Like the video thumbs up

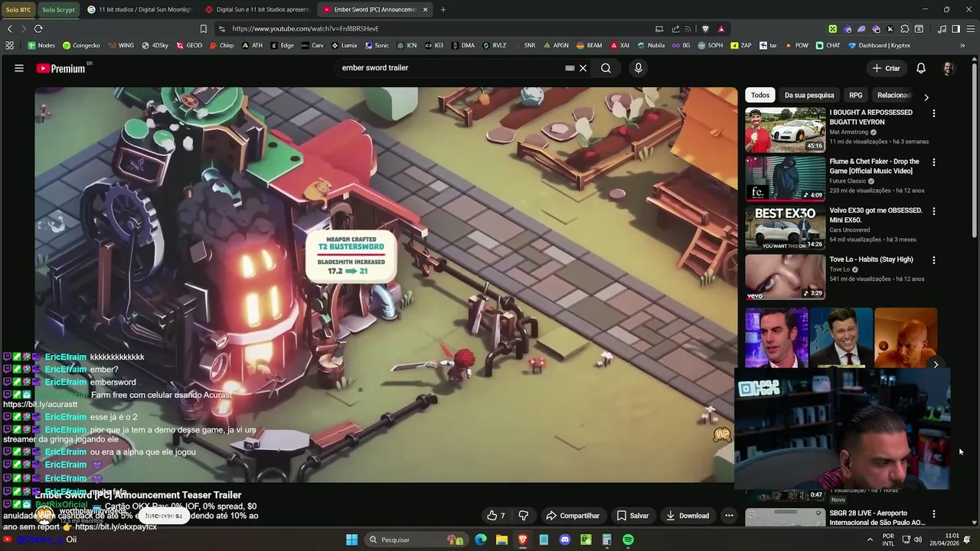496,516
